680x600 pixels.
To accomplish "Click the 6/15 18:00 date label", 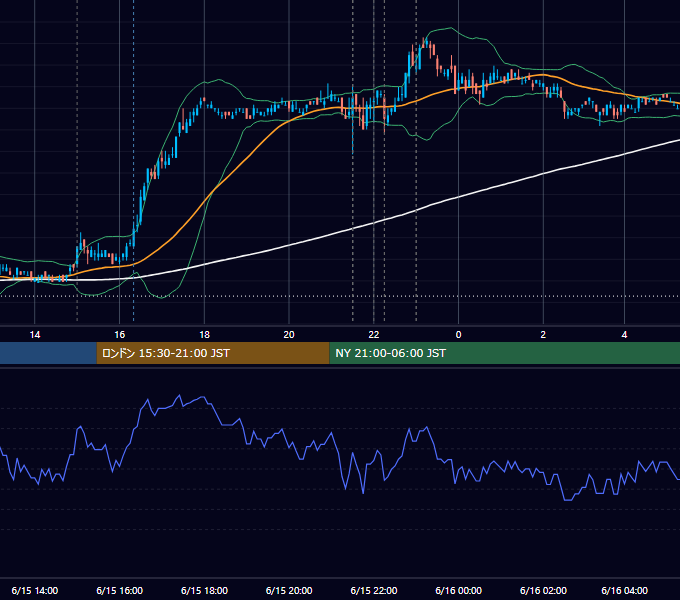I will 204,590.
